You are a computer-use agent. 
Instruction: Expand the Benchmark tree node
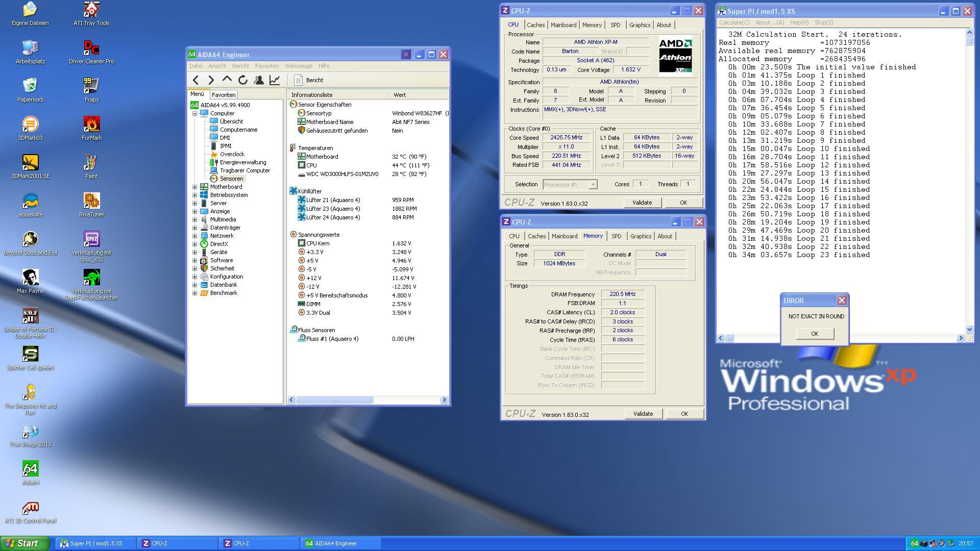click(x=194, y=293)
